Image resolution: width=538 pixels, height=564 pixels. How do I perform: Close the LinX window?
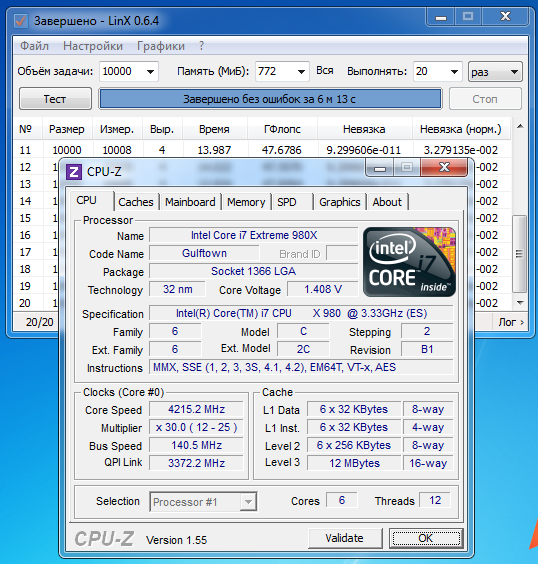click(x=505, y=17)
